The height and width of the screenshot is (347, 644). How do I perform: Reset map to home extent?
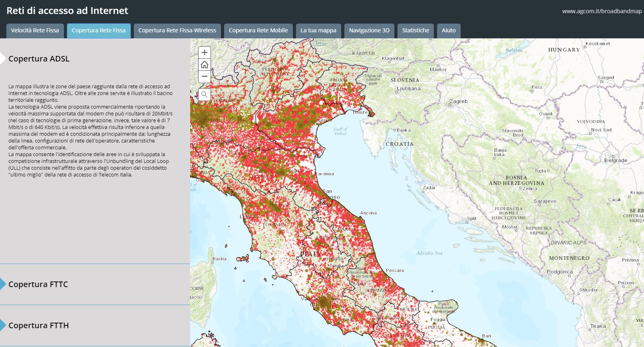[x=205, y=64]
